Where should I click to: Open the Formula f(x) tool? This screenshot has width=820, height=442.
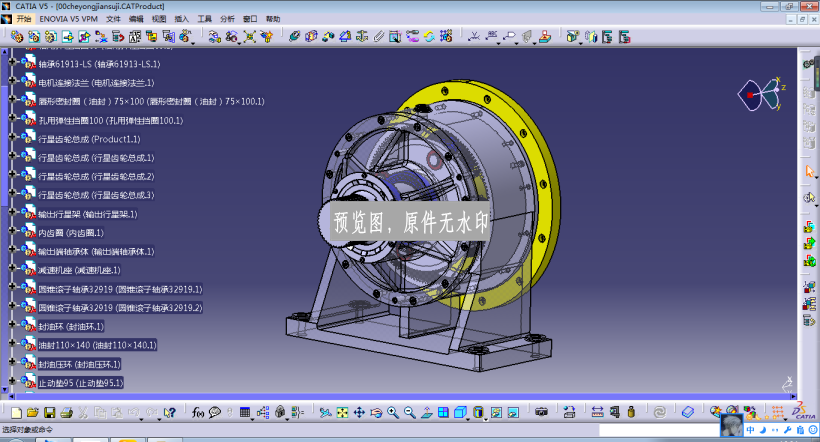click(198, 413)
